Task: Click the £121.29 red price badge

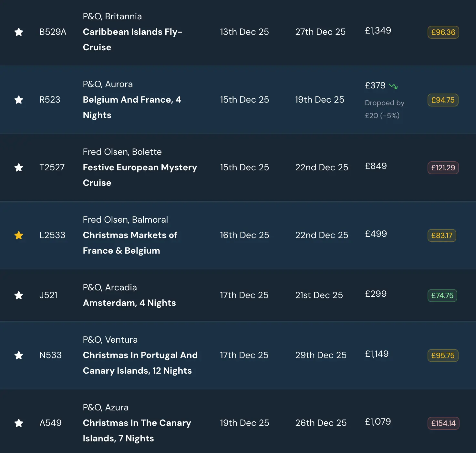Action: 443,168
